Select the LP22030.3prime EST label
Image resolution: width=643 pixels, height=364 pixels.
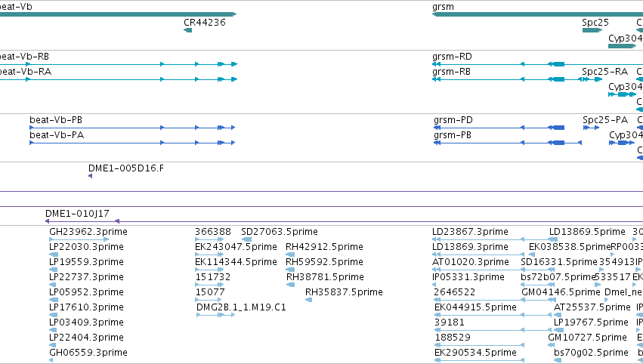[86, 247]
